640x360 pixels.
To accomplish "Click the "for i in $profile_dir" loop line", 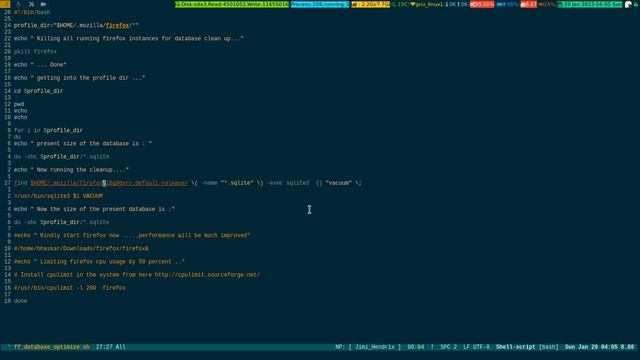I will pos(48,130).
